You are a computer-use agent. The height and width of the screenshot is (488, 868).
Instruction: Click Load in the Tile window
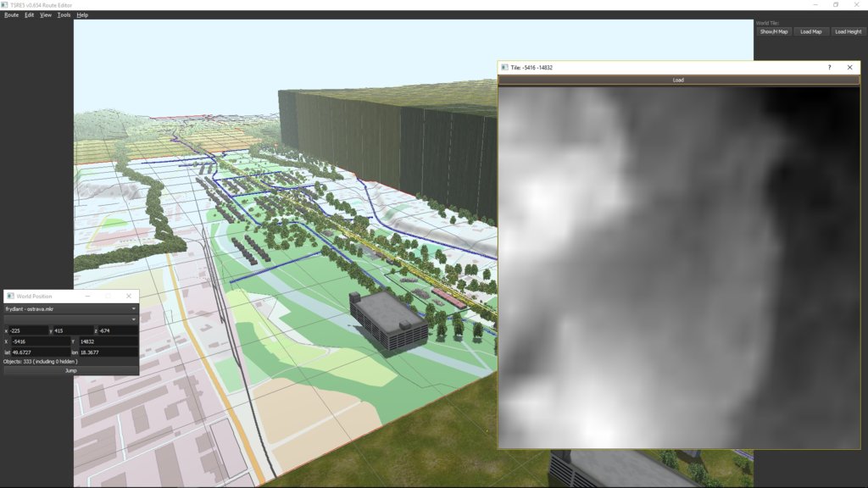click(x=678, y=80)
